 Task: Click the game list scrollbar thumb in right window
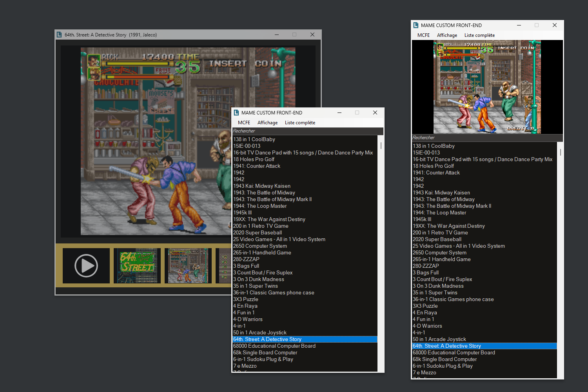560,152
